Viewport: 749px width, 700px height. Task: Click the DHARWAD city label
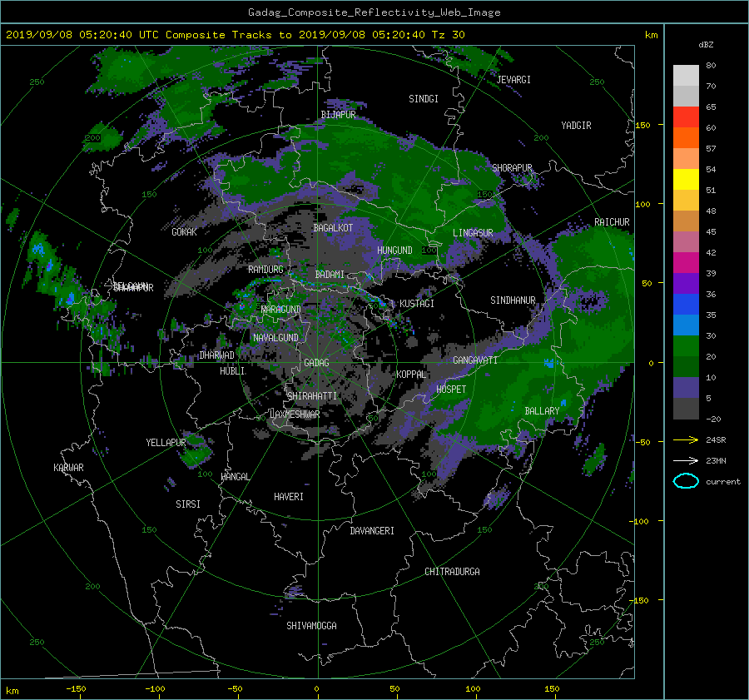click(x=216, y=355)
